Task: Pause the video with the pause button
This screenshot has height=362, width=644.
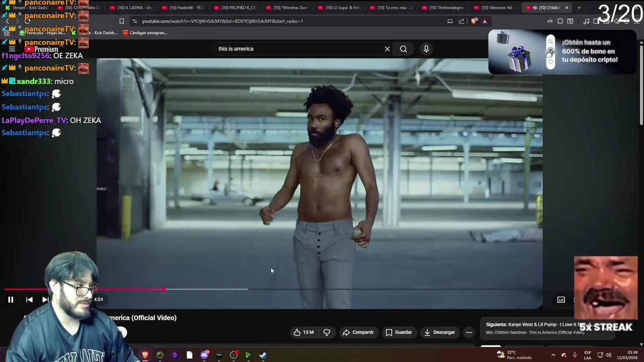Action: click(11, 300)
